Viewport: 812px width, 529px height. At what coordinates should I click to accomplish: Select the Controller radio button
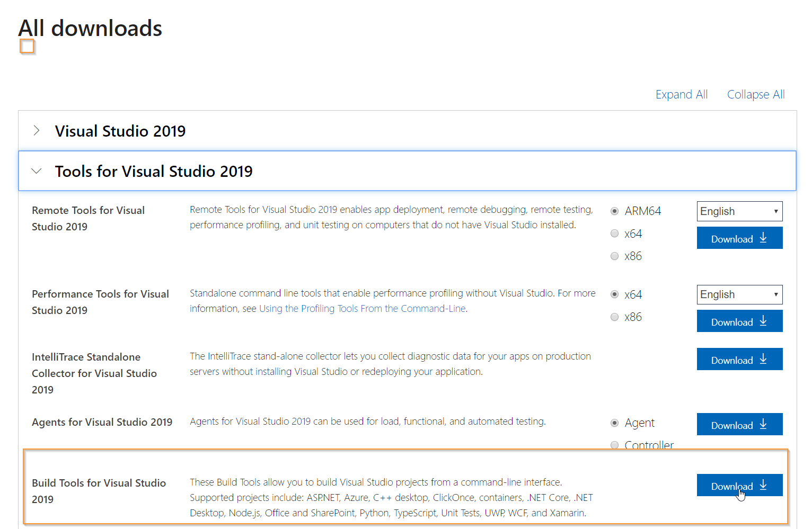[615, 445]
